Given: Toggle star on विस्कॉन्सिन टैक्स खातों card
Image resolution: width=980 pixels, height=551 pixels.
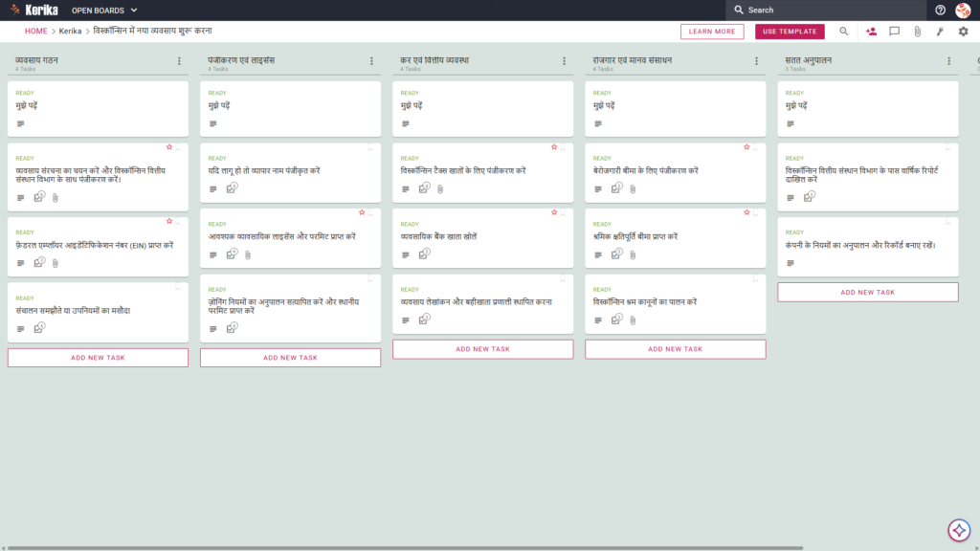Looking at the screenshot, I should (x=554, y=147).
